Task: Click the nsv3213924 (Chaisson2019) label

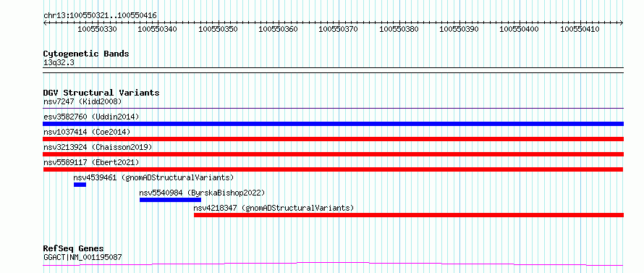Action: (x=98, y=147)
